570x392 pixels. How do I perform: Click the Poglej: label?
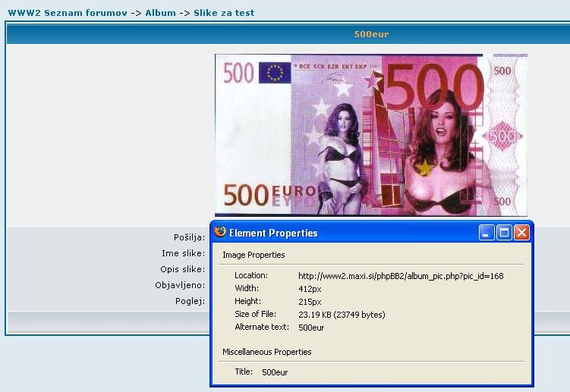190,301
